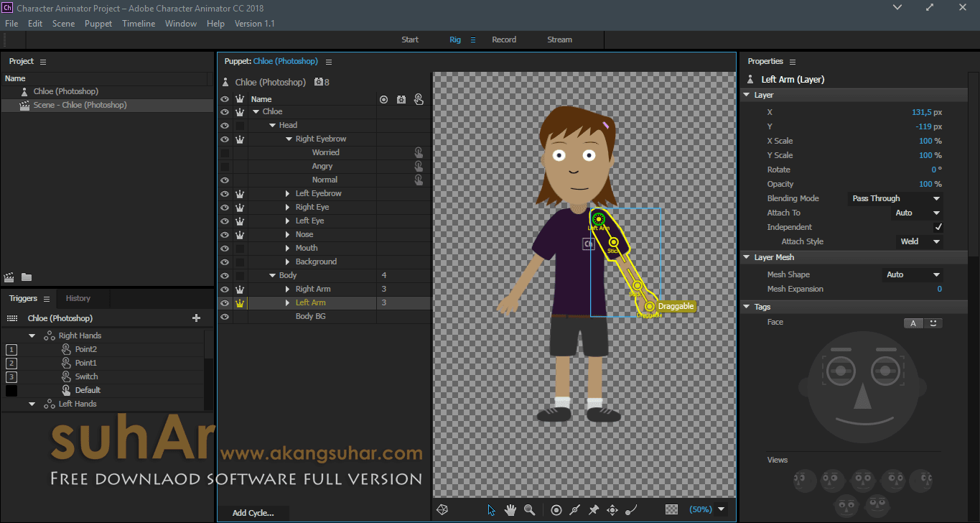Select the Dangle tool icon
980x523 pixels.
point(631,509)
